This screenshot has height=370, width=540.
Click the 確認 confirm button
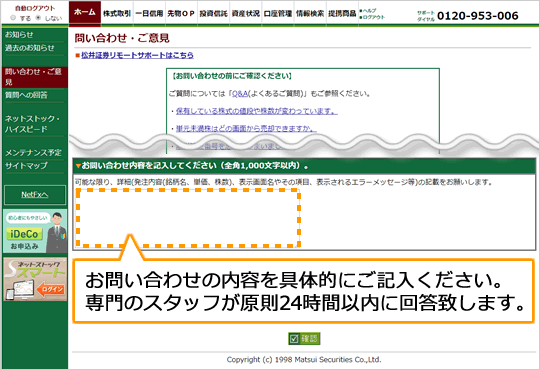304,339
